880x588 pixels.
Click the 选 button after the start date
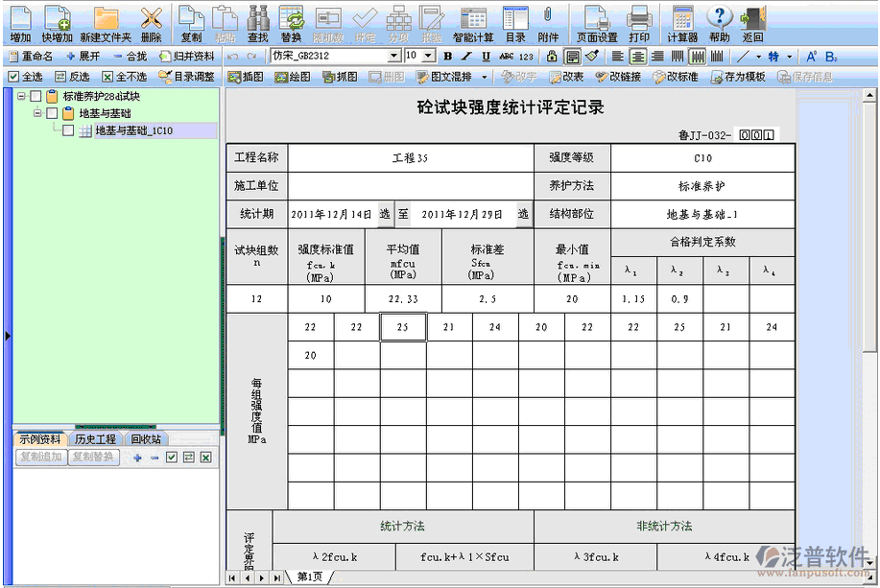[x=384, y=214]
